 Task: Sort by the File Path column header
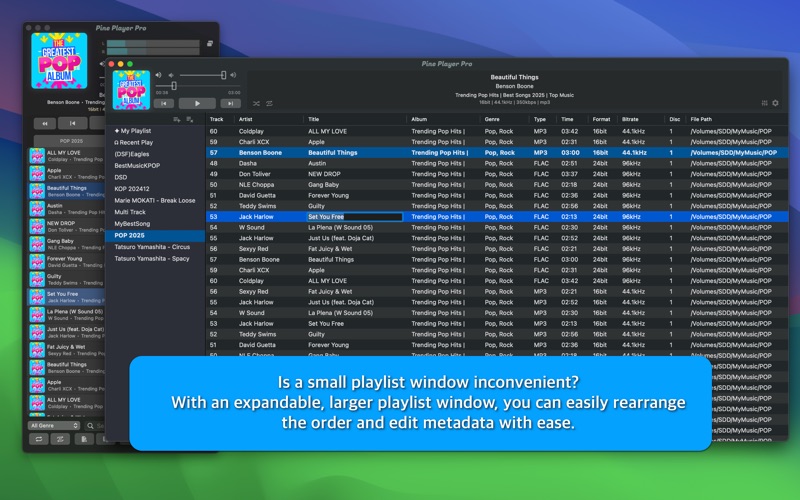[701, 119]
